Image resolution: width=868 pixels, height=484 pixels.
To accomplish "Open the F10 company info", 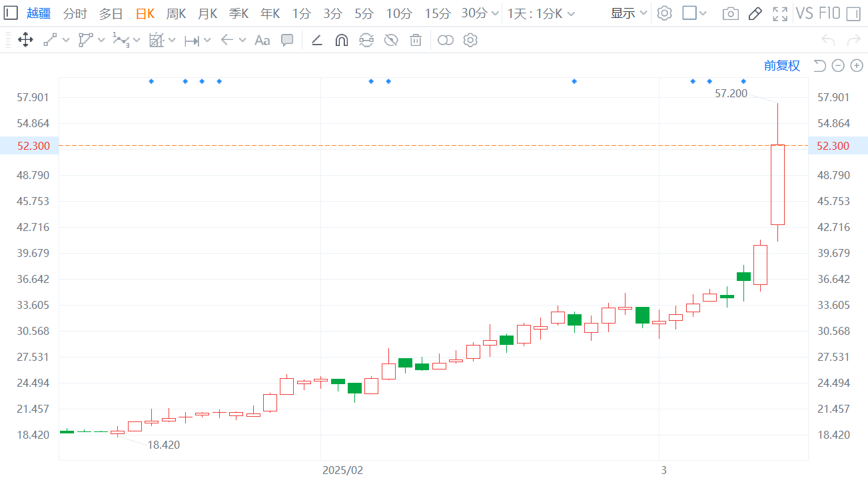I will [829, 13].
